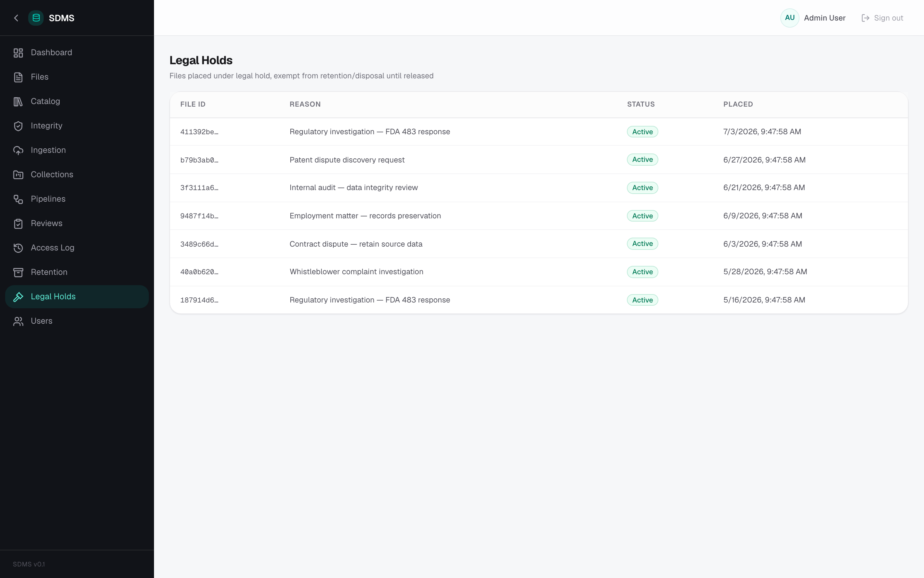This screenshot has width=924, height=578.
Task: Select Collections in the sidebar
Action: tap(77, 175)
